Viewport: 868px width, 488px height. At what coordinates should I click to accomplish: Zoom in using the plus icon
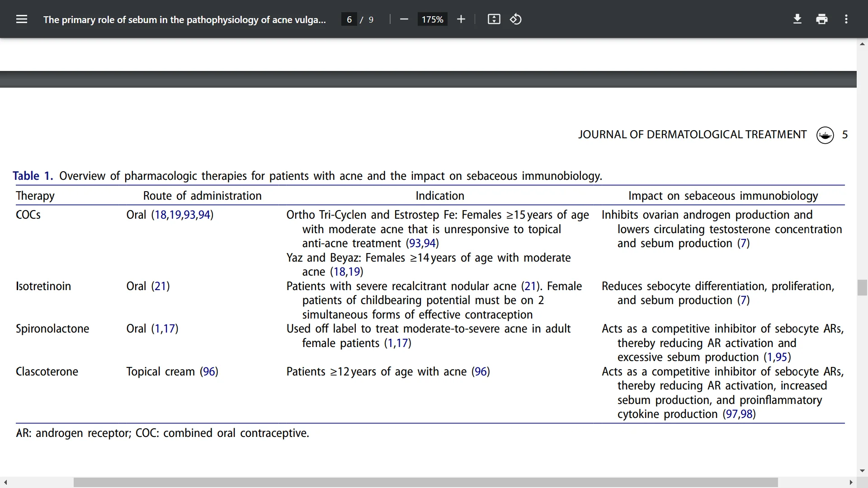[x=461, y=19]
